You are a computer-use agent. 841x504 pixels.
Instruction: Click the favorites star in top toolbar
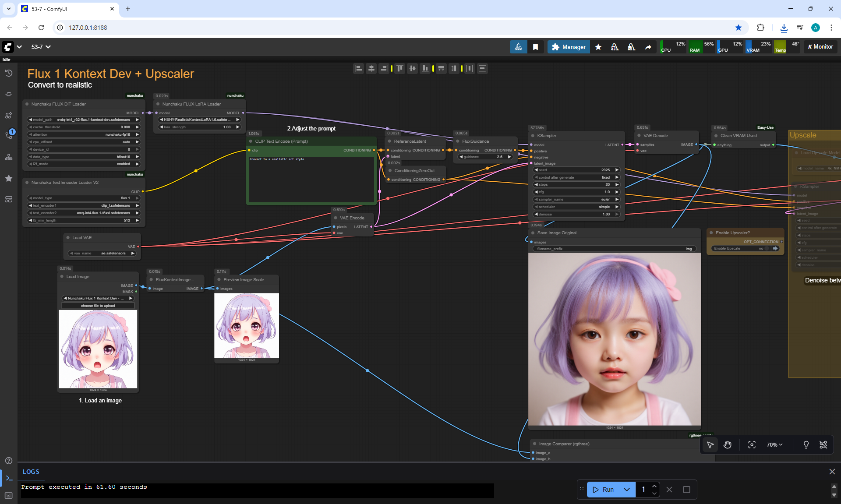tap(598, 47)
